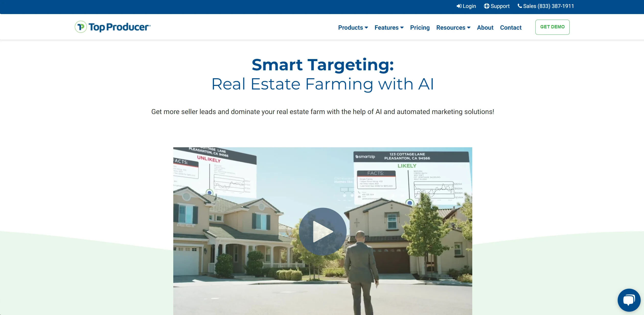Viewport: 644px width, 315px height.
Task: Click the GET DEMO button
Action: (552, 27)
